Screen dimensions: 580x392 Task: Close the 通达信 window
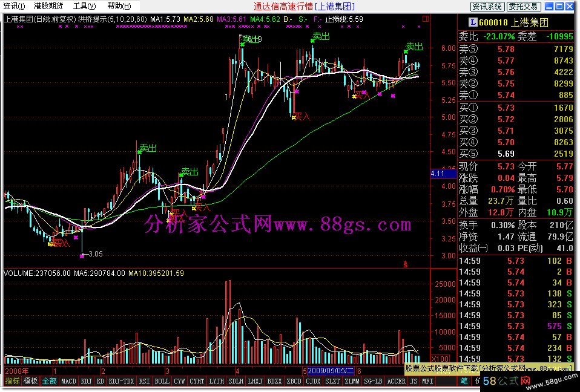[x=569, y=6]
